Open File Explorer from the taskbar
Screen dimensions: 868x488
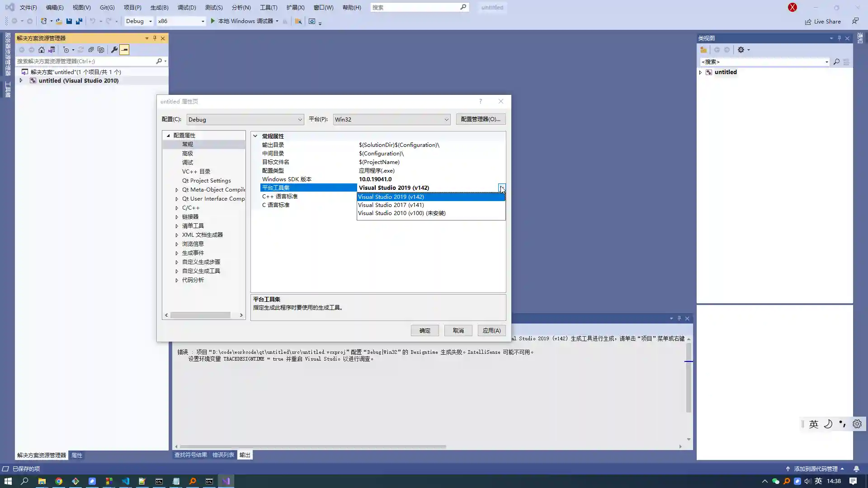click(42, 481)
